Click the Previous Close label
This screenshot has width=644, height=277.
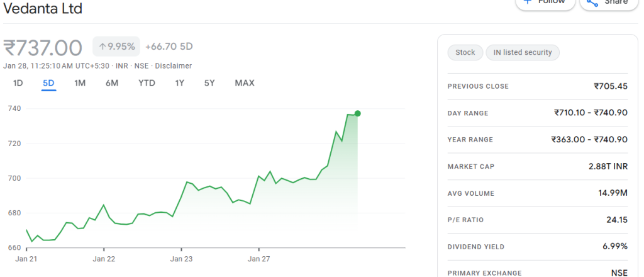478,86
